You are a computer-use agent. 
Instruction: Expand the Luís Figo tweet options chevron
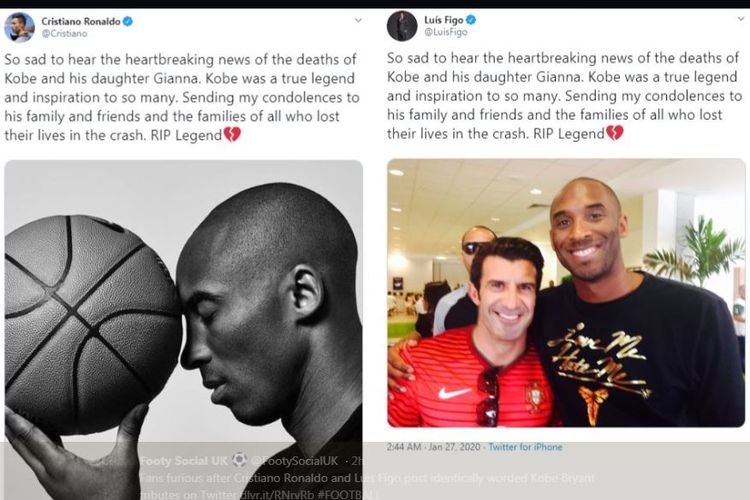(740, 19)
